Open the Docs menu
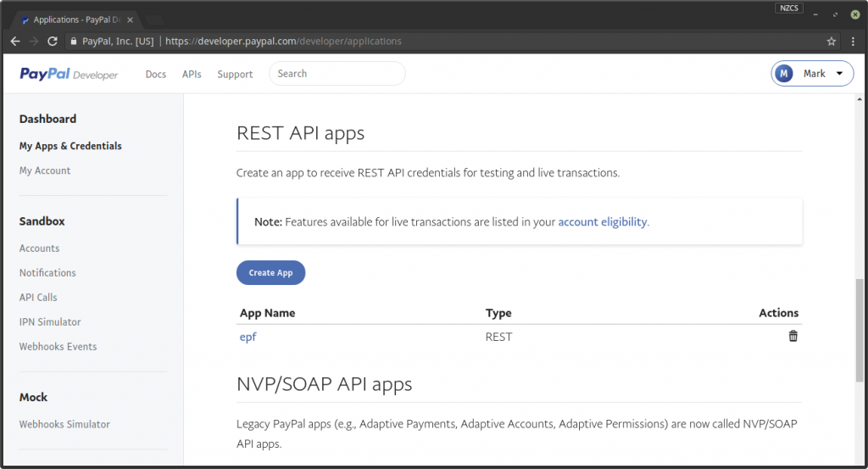 pyautogui.click(x=156, y=74)
